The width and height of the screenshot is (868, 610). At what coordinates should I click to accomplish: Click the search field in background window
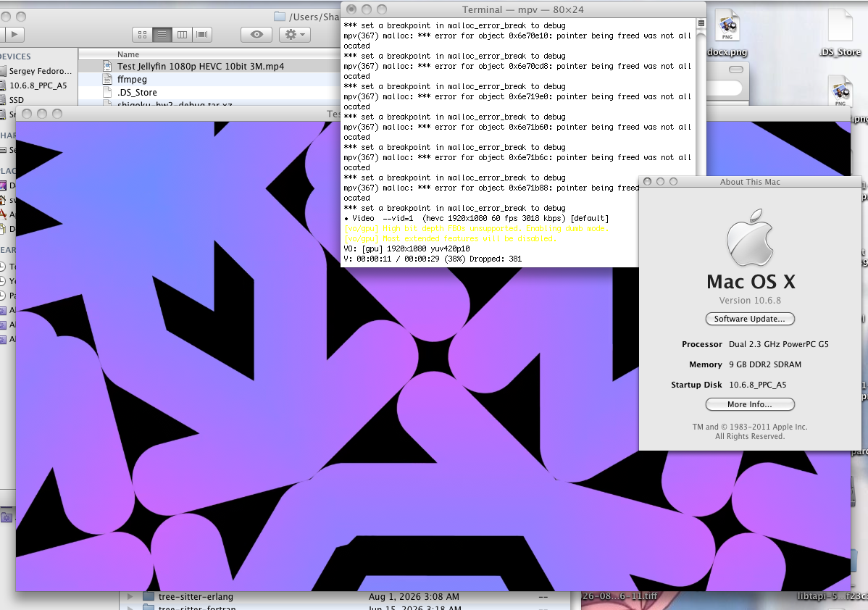(725, 88)
